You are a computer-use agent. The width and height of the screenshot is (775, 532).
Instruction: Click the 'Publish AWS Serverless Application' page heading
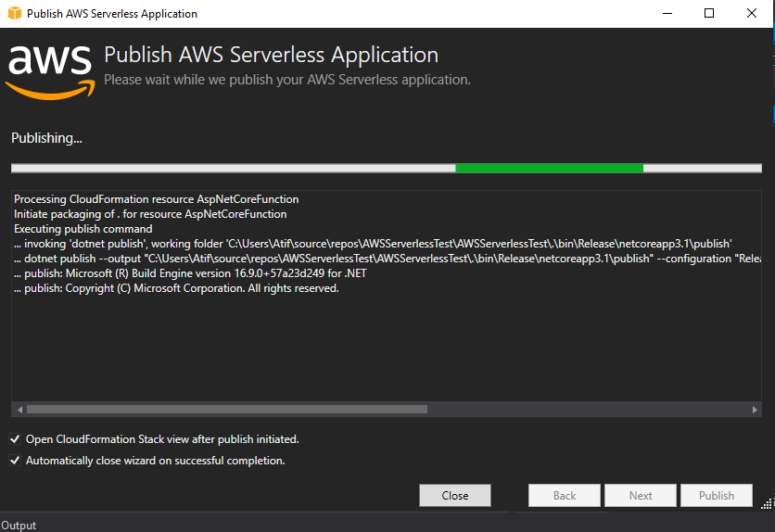click(271, 55)
